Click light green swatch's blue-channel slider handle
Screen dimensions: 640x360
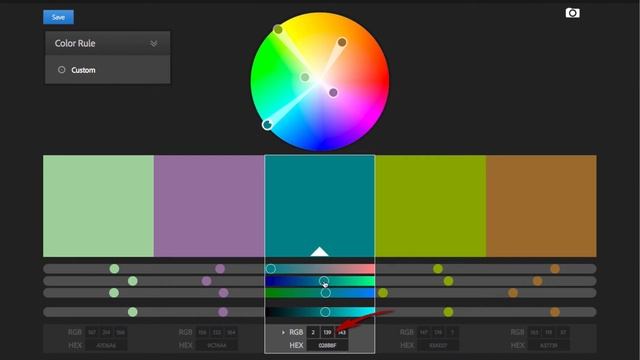click(114, 293)
